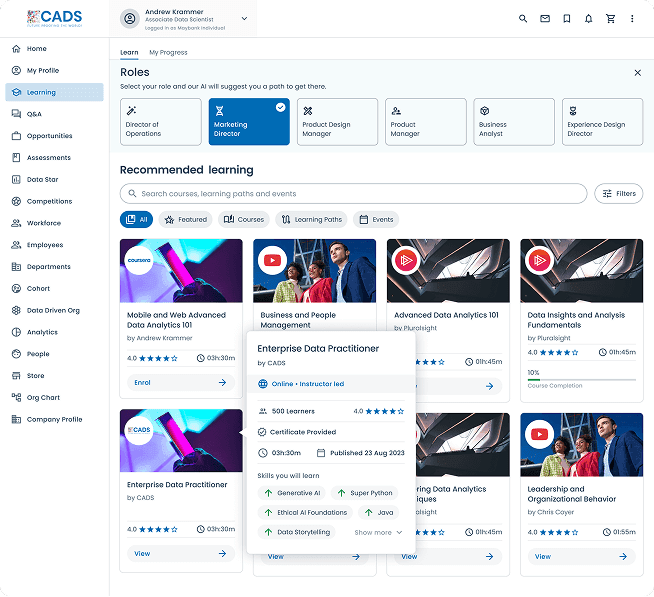
Task: Go to Org Chart in sidebar
Action: click(43, 398)
